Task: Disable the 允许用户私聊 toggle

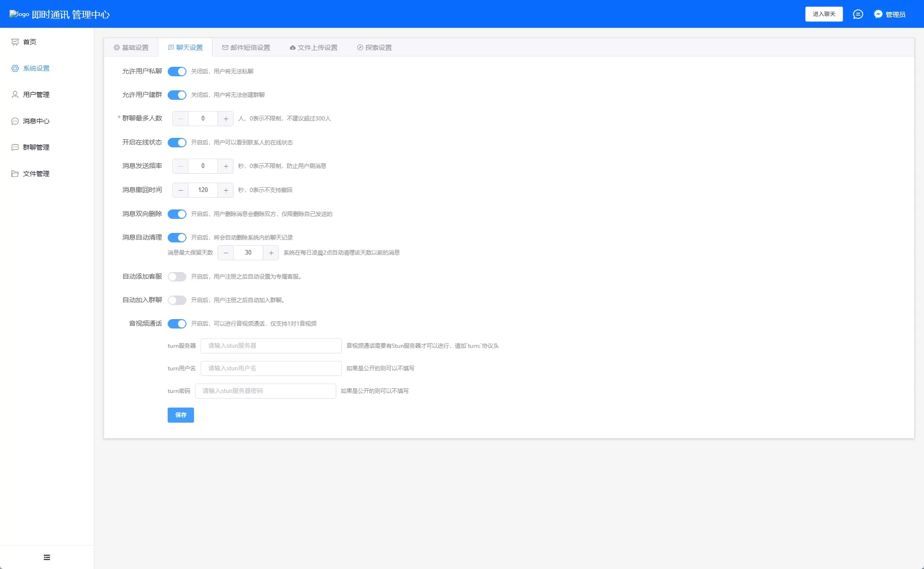Action: point(177,72)
